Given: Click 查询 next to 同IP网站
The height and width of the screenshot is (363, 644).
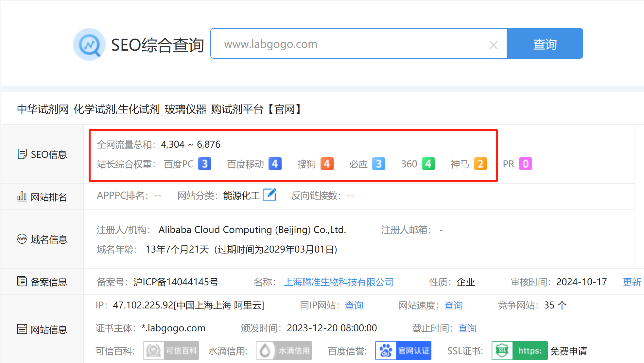Looking at the screenshot, I should tap(354, 305).
